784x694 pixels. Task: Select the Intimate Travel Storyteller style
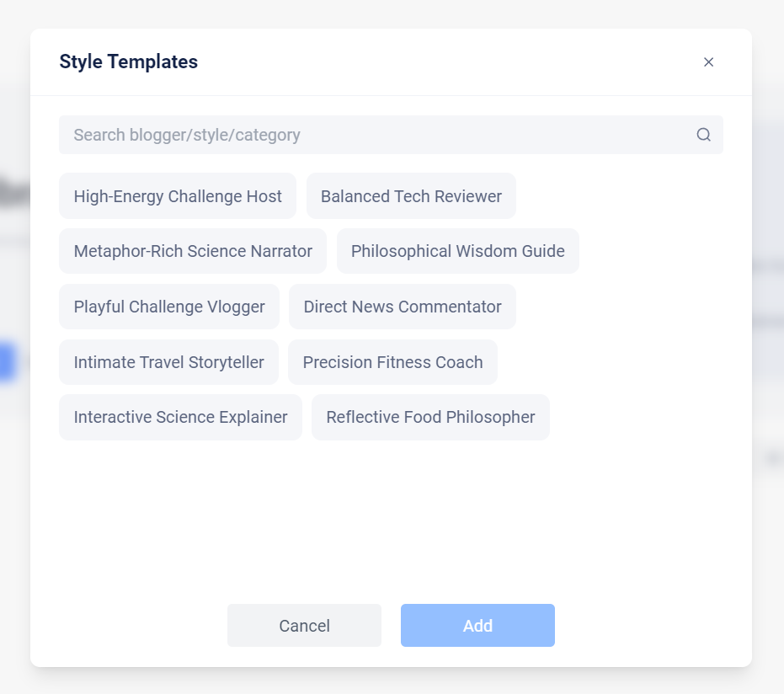click(x=168, y=362)
